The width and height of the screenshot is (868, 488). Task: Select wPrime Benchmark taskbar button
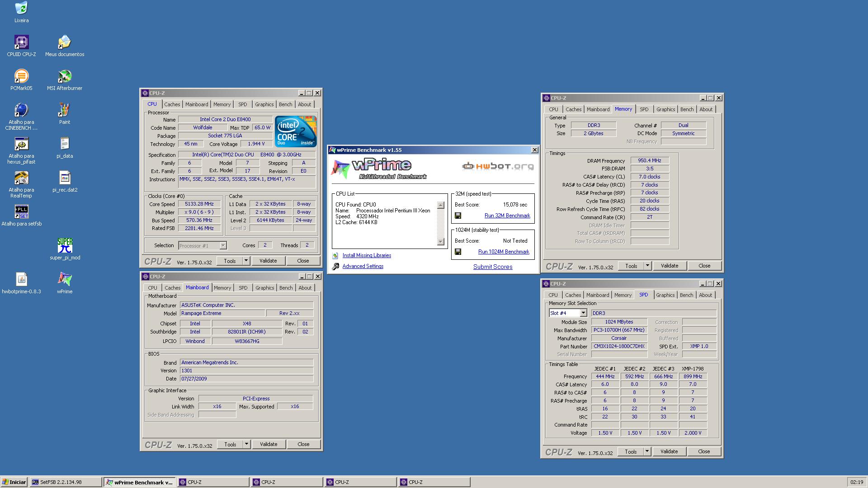coord(139,482)
